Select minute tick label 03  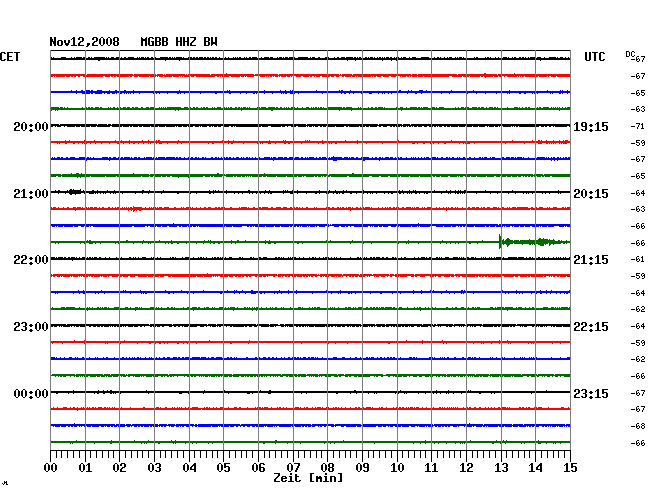(x=154, y=468)
